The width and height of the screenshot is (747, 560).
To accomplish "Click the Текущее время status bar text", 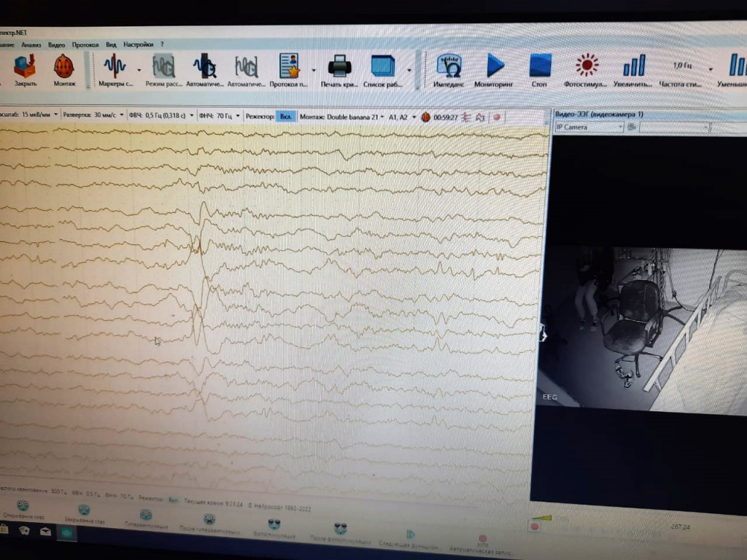I will coord(214,503).
